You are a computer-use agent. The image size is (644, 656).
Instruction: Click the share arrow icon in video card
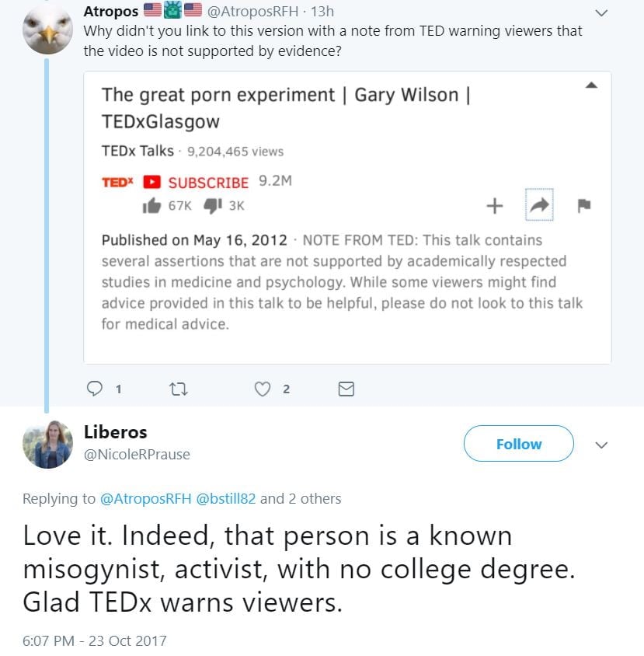[x=538, y=205]
